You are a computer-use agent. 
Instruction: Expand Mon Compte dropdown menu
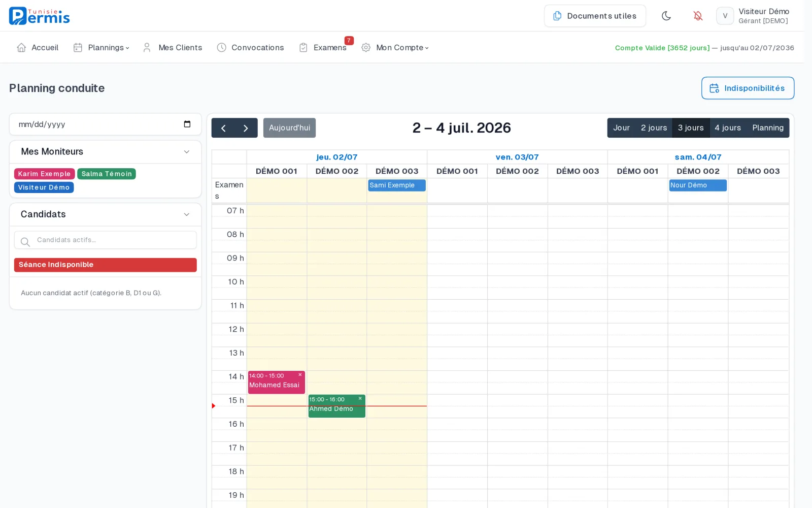395,47
